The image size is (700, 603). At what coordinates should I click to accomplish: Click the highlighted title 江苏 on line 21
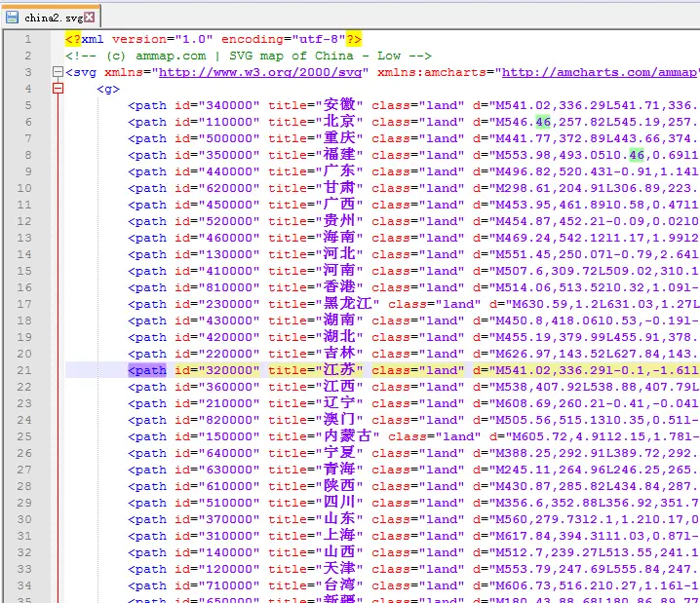tap(339, 370)
